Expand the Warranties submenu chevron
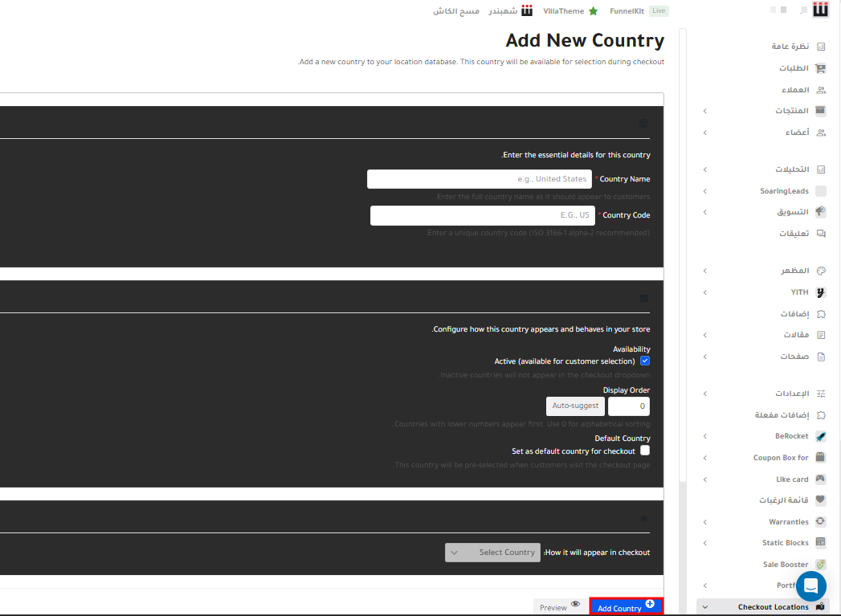 point(705,522)
